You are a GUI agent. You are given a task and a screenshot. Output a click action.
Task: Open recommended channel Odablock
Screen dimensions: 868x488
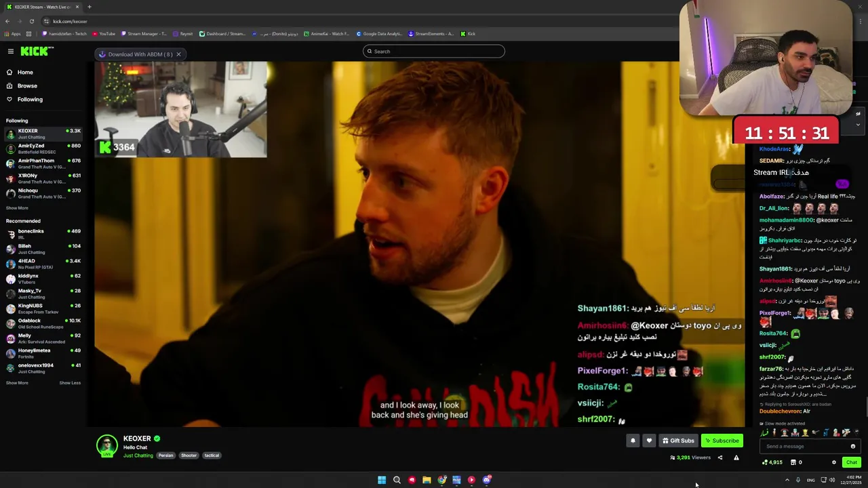click(x=43, y=323)
